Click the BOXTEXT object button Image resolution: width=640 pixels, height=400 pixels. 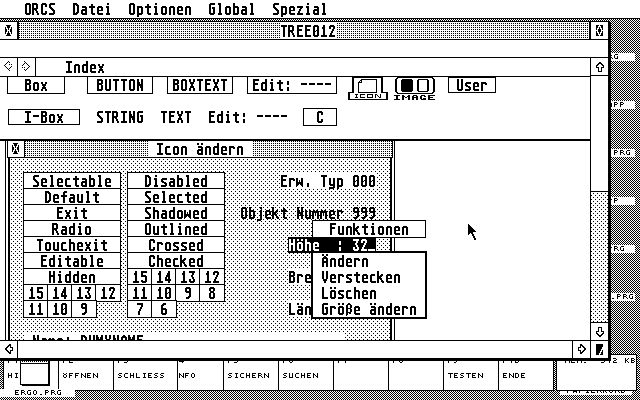[203, 86]
